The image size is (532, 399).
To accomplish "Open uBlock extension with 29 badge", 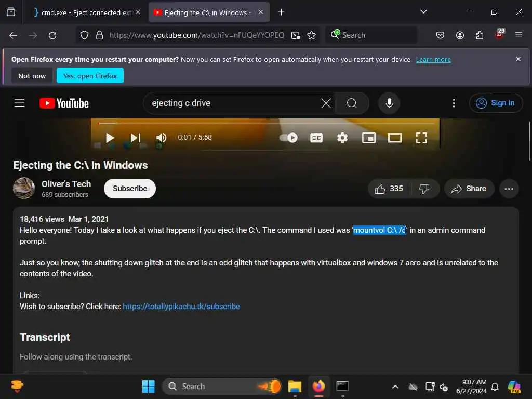I will (x=499, y=35).
